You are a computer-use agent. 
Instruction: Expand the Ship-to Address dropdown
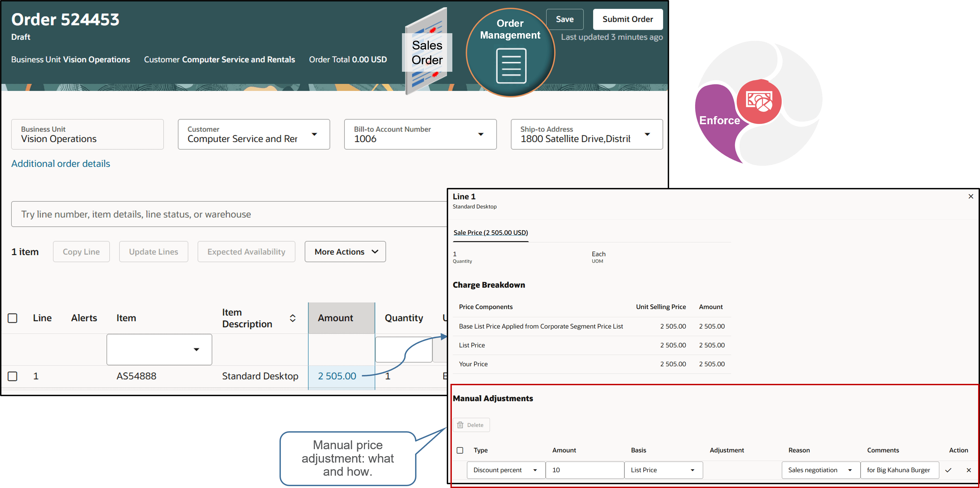click(x=647, y=134)
